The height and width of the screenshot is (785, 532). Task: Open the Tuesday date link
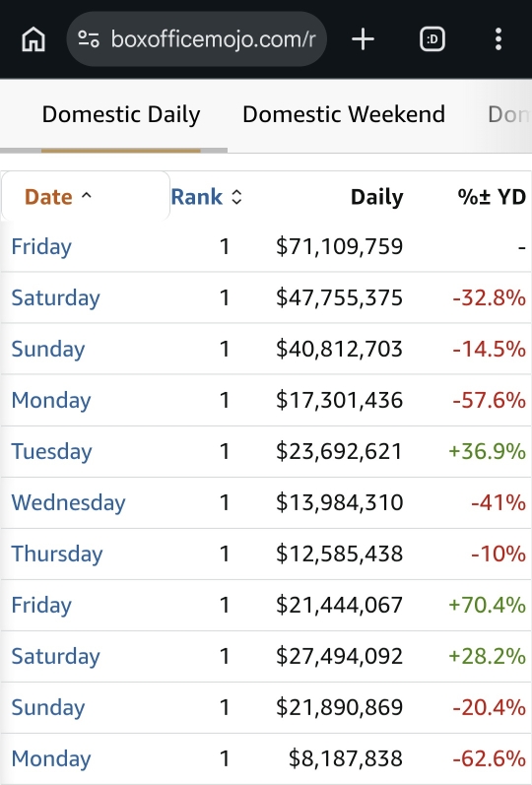(x=51, y=451)
